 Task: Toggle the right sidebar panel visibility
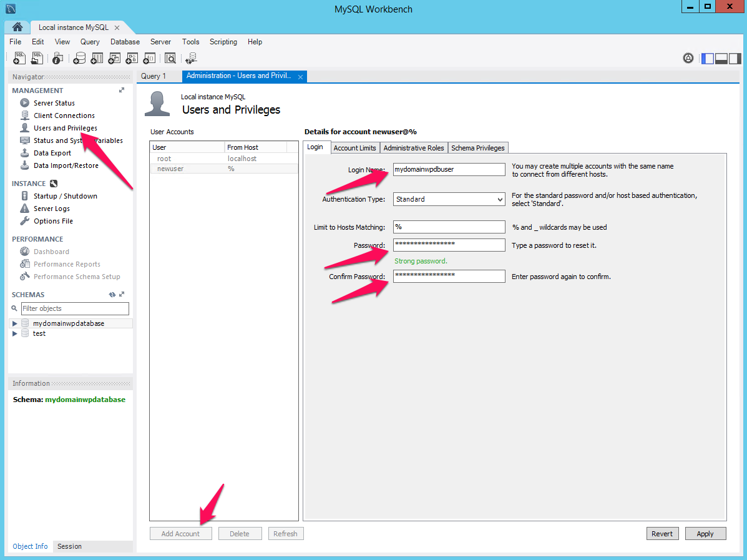[735, 58]
